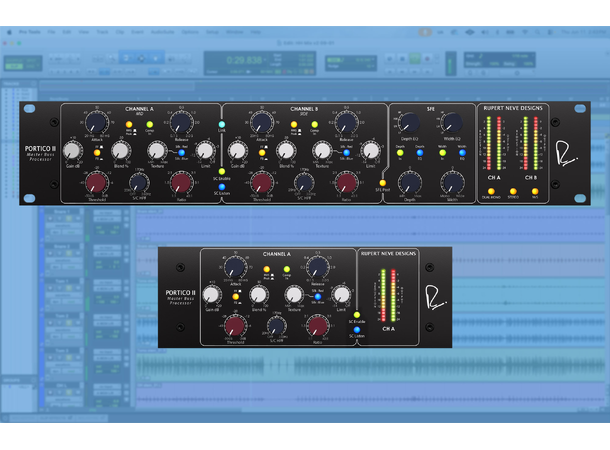Click Channel B Blend % knob

coord(286,151)
